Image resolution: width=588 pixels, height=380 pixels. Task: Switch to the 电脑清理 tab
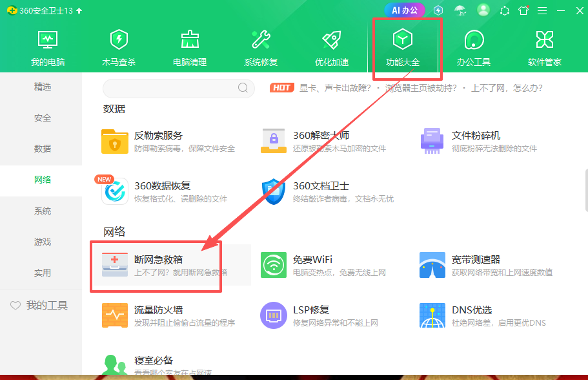pos(190,48)
